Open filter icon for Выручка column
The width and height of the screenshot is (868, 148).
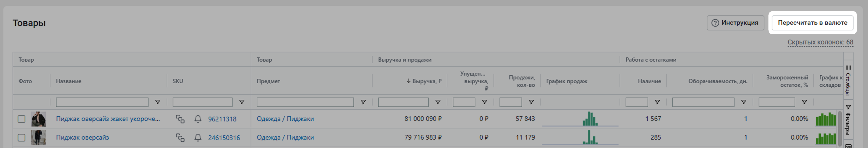click(438, 102)
